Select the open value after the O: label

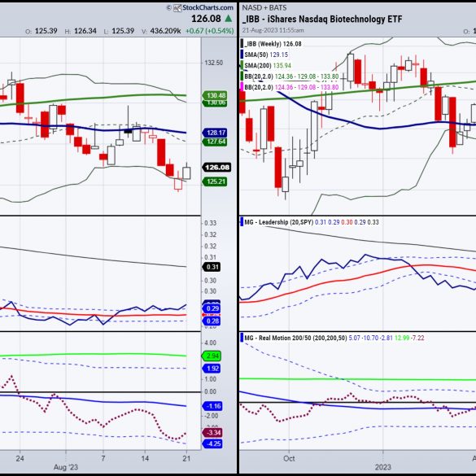pos(46,31)
